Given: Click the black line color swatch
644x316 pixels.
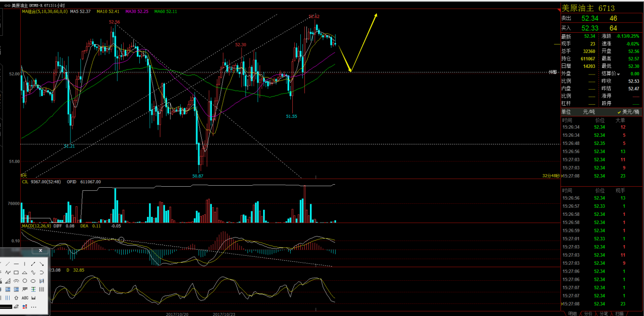Looking at the screenshot, I should [6, 306].
